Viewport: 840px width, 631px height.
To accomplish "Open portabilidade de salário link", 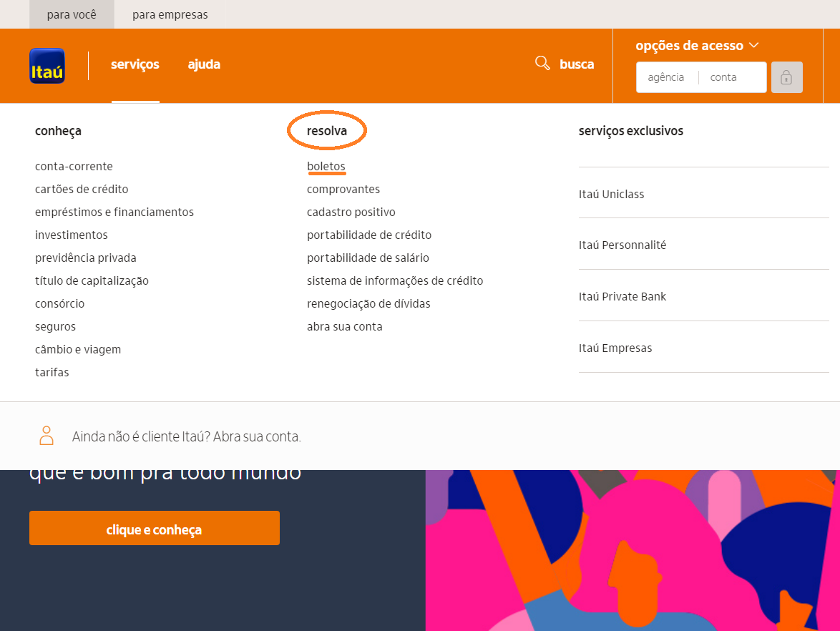I will [x=368, y=258].
